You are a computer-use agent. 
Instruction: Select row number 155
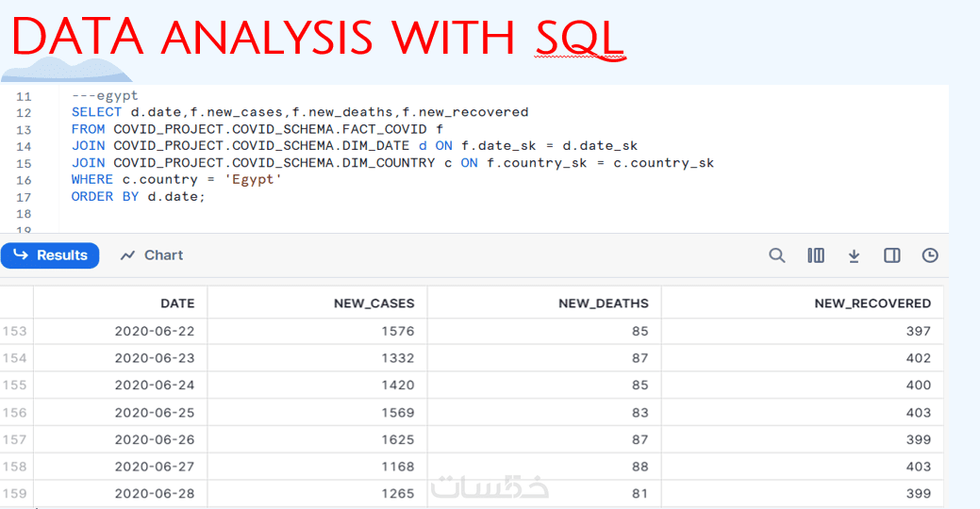coord(14,386)
